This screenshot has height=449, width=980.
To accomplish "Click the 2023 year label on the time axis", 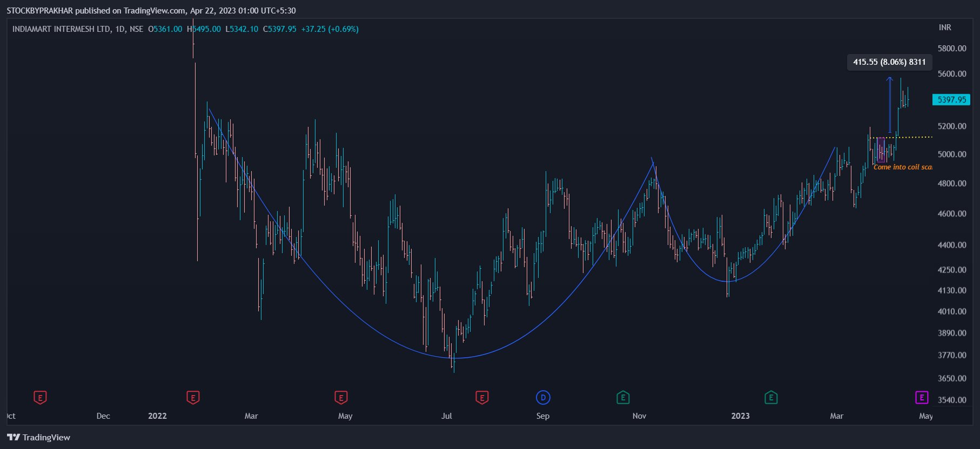I will tap(740, 416).
